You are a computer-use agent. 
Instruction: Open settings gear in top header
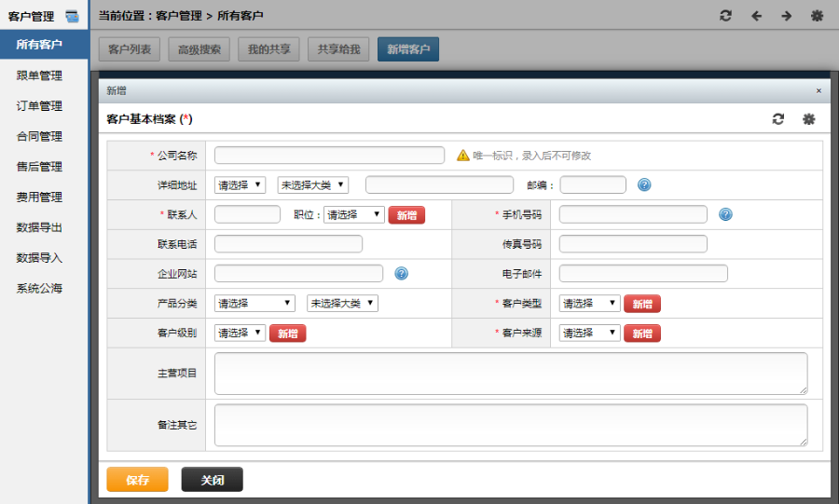817,16
